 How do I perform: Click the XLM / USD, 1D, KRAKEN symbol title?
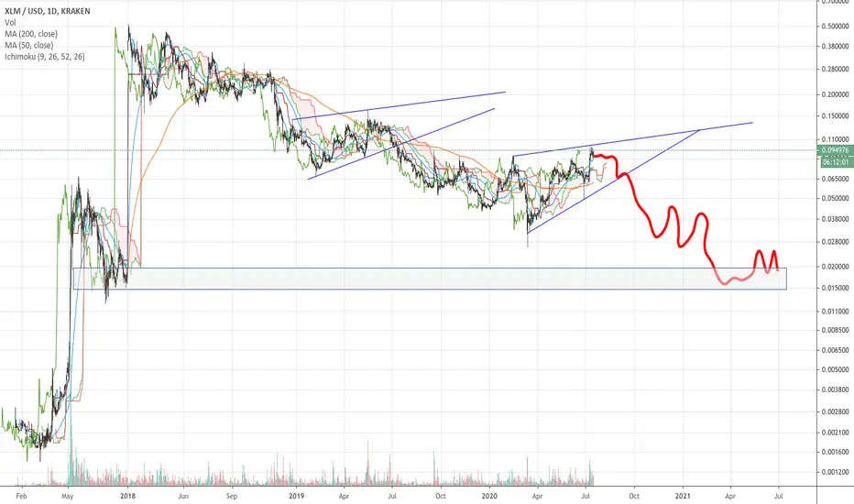click(48, 11)
